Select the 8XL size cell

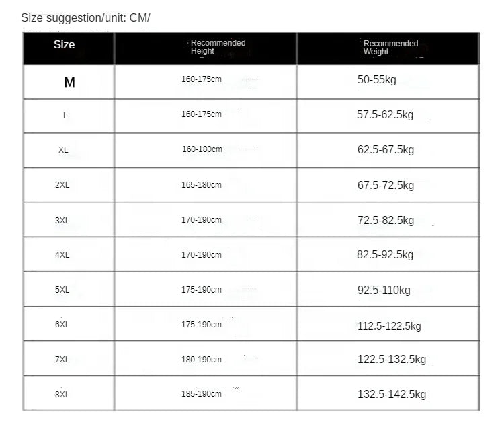pos(62,395)
